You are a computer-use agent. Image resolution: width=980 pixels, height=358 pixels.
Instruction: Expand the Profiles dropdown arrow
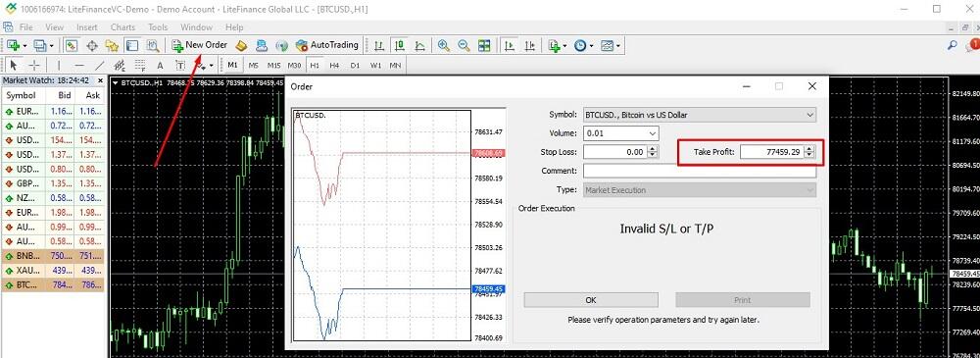(52, 45)
